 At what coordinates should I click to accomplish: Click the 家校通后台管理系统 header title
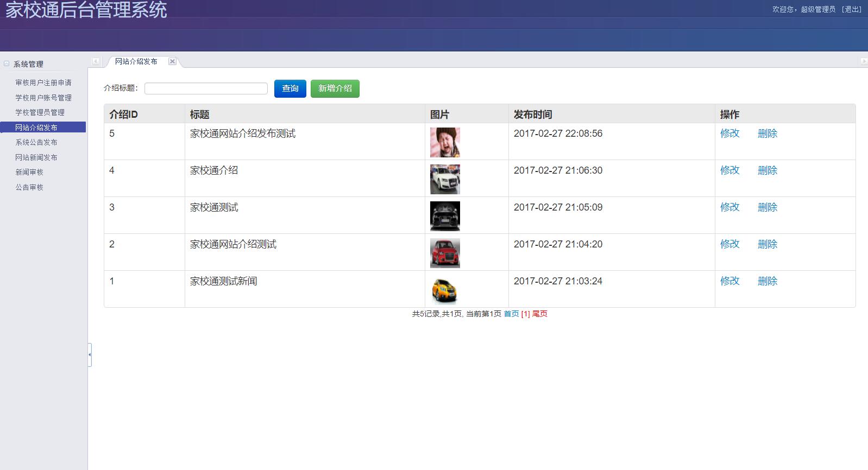coord(86,10)
